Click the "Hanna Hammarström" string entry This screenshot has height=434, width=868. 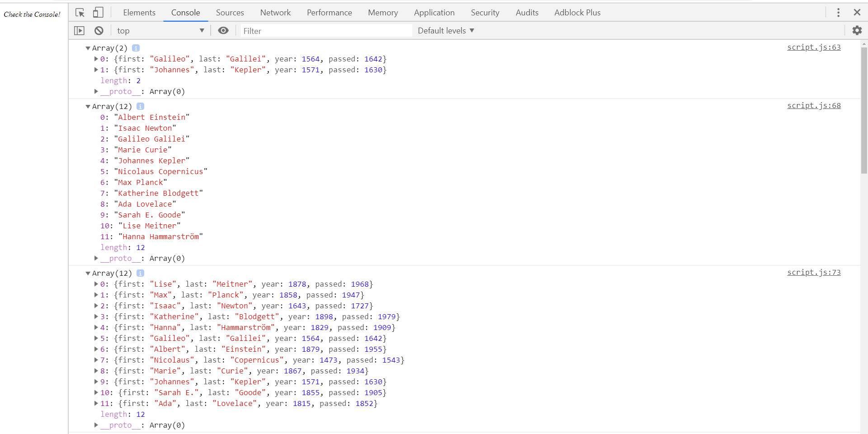[x=160, y=236]
